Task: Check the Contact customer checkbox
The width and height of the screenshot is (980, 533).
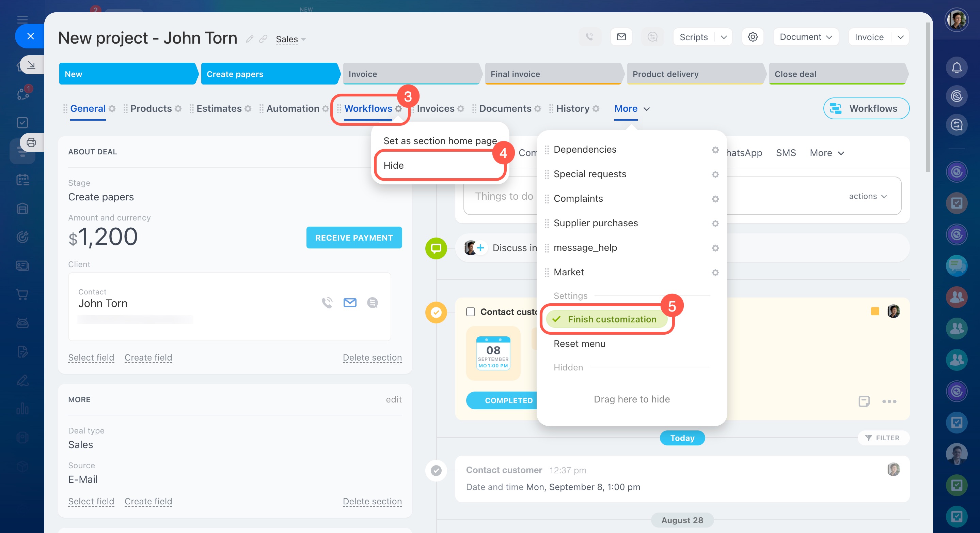Action: [x=471, y=312]
